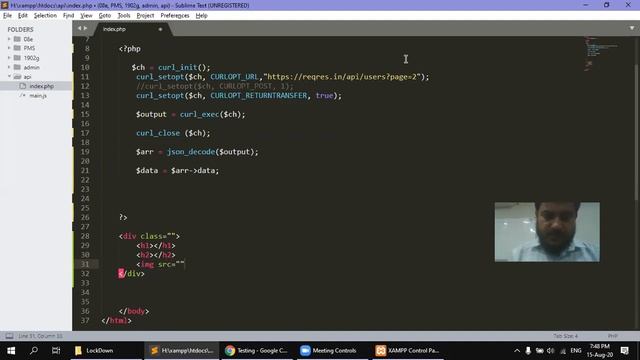This screenshot has height=360, width=640.
Task: Click line number 11 in the gutter
Action: pyautogui.click(x=84, y=77)
